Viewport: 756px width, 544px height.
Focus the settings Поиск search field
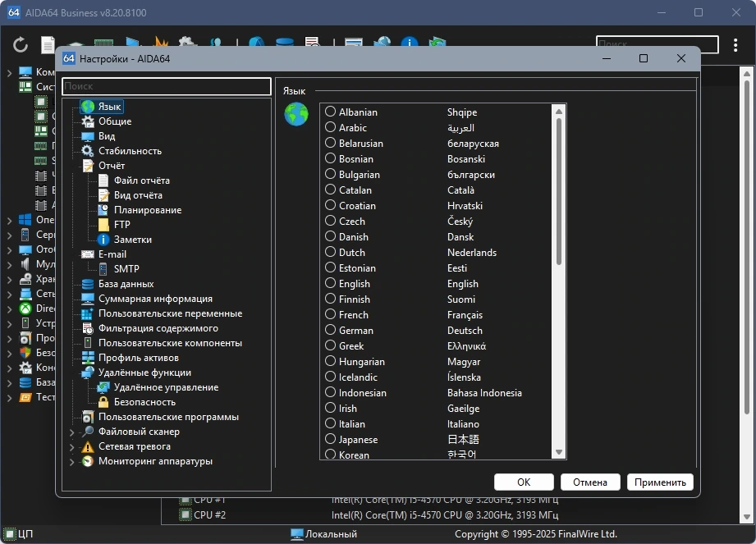coord(167,86)
